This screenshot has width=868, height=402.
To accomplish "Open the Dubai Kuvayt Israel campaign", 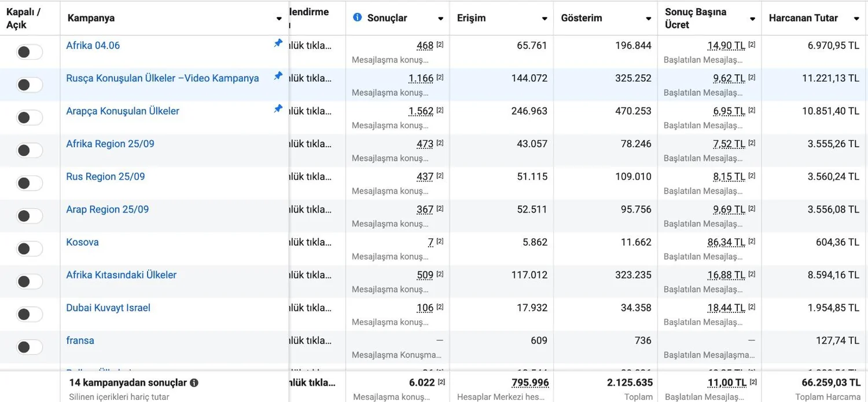I will (108, 308).
